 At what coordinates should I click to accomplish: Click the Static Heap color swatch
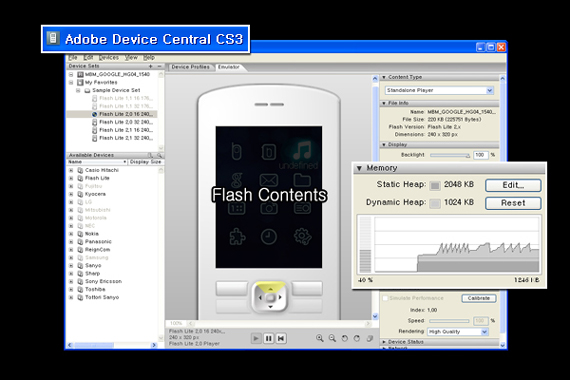click(435, 185)
